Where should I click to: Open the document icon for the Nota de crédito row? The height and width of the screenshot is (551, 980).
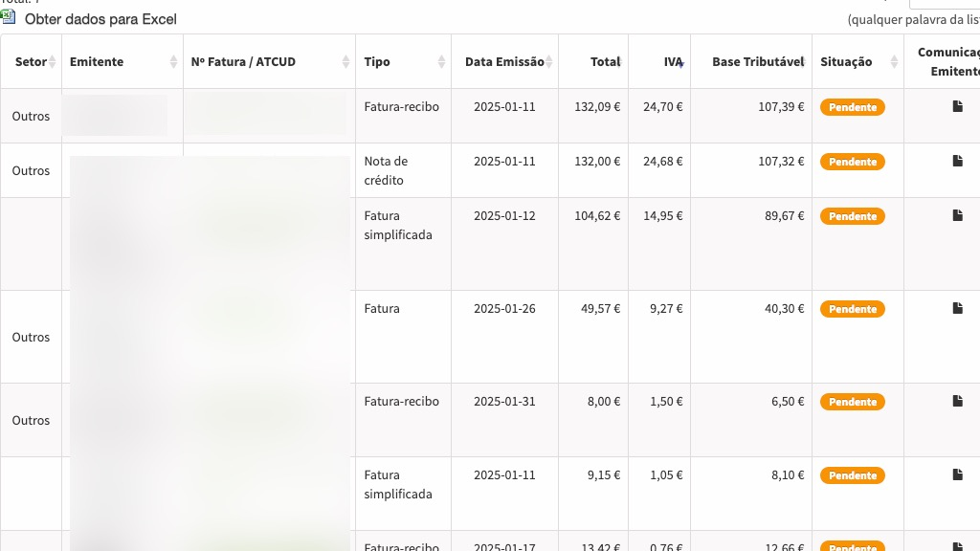[957, 162]
